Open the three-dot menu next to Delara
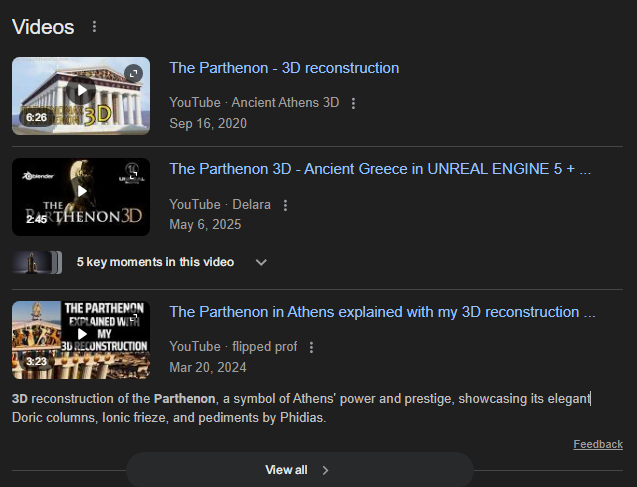Image resolution: width=637 pixels, height=487 pixels. coord(285,205)
